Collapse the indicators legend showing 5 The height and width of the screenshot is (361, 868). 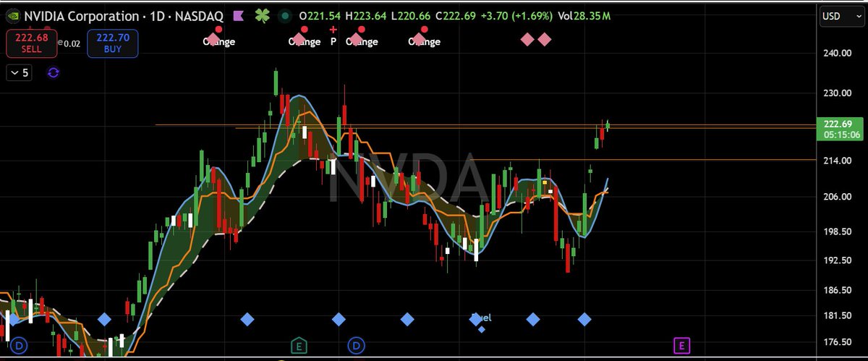click(x=20, y=72)
